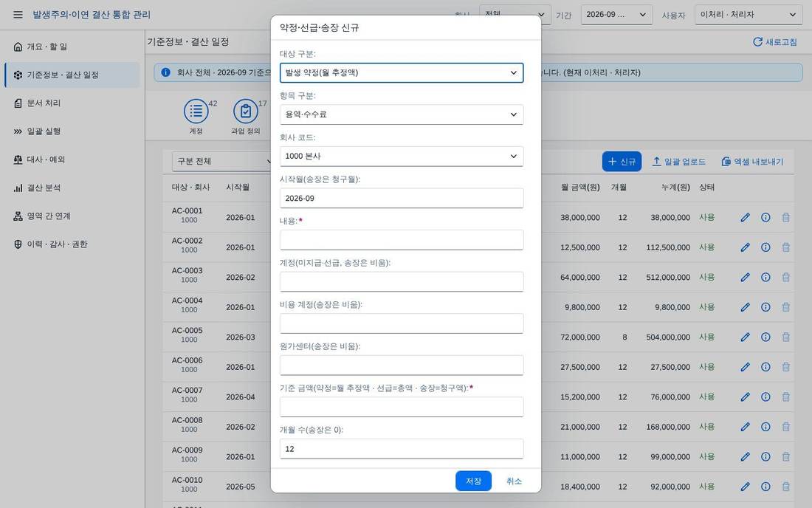The image size is (812, 508).
Task: Click the 취소 button in dialog
Action: (514, 481)
